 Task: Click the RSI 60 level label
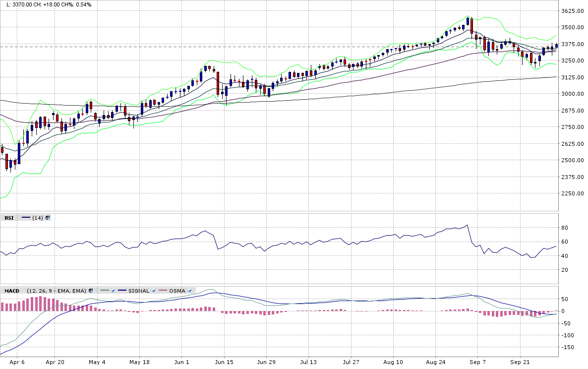point(564,242)
